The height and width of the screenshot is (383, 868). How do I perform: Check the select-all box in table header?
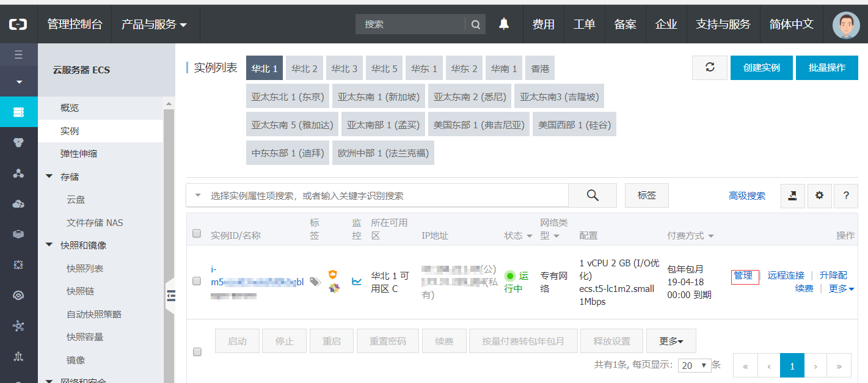(x=197, y=233)
